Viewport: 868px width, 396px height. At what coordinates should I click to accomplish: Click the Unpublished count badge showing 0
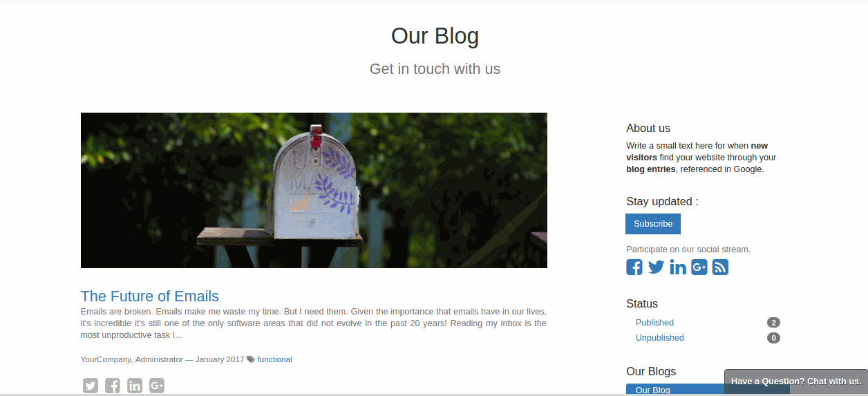773,338
